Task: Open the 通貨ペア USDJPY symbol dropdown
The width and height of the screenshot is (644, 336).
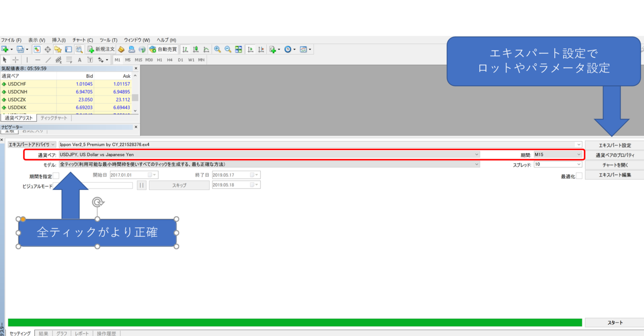Action: (x=269, y=155)
